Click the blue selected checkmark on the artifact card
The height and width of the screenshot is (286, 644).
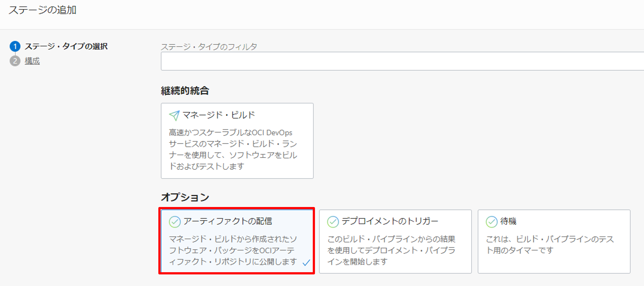(x=306, y=262)
